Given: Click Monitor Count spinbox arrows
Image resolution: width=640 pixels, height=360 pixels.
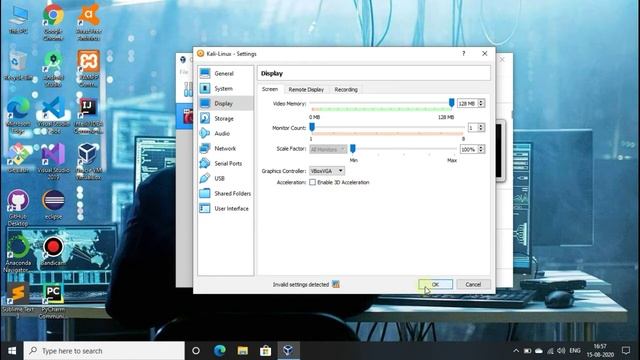Looking at the screenshot, I should 481,128.
